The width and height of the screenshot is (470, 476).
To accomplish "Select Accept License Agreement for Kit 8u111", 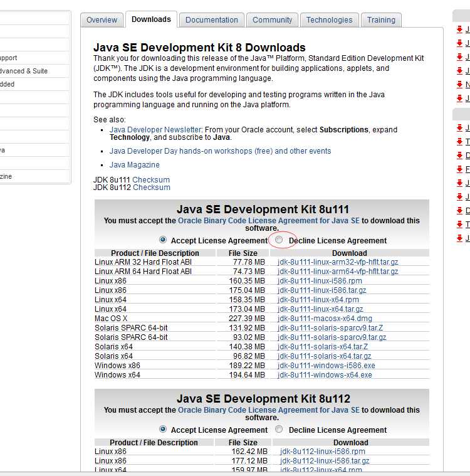I will (x=163, y=240).
